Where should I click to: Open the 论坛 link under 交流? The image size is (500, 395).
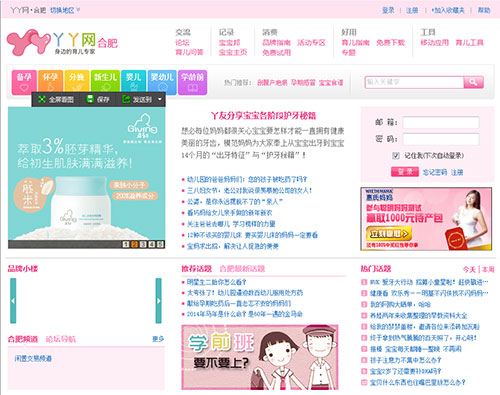(x=182, y=43)
